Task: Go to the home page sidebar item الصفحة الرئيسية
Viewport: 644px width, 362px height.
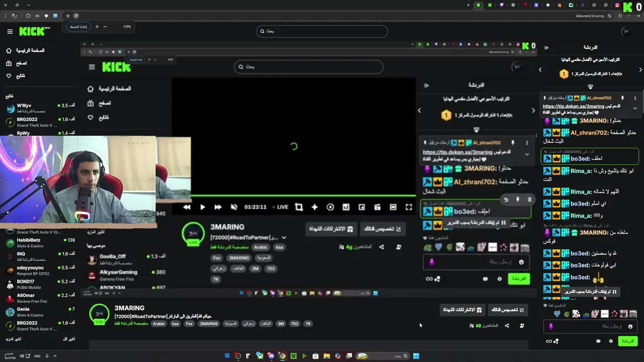Action: [x=25, y=50]
